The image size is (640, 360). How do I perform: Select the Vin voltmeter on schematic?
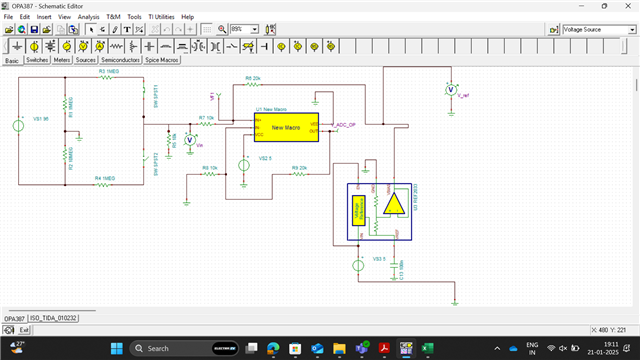pyautogui.click(x=189, y=140)
